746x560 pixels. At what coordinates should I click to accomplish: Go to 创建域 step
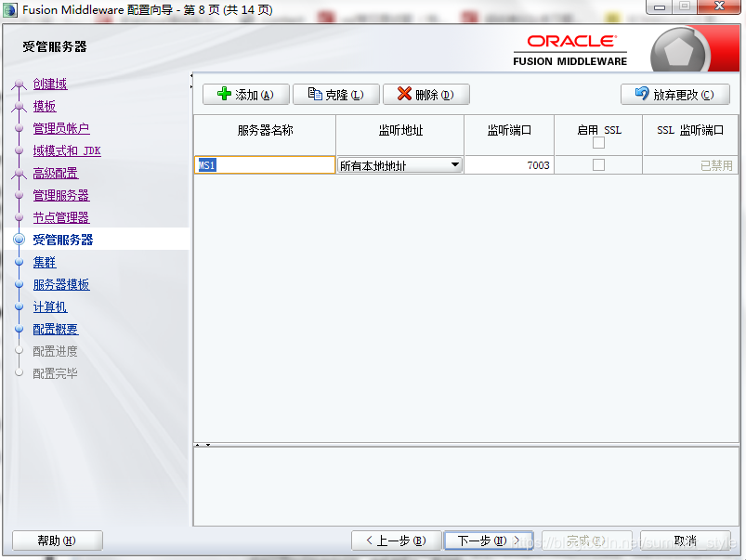coord(50,84)
